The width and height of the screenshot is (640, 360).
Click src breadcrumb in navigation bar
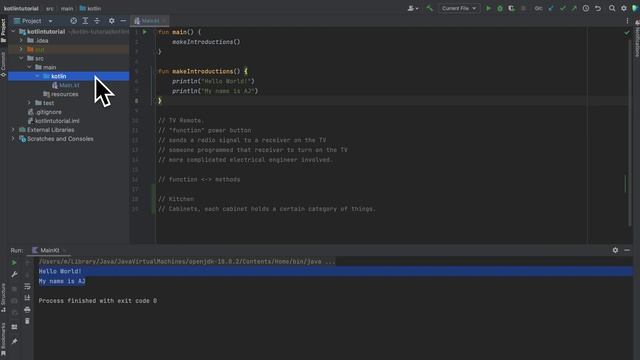(50, 8)
